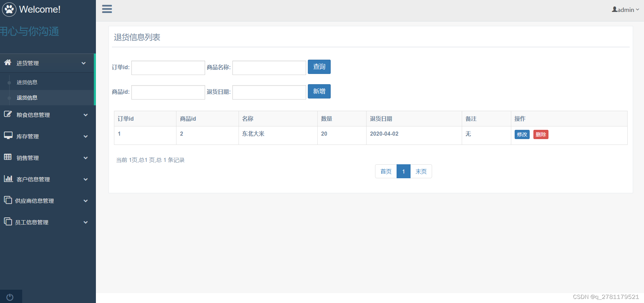Focus the 商品名称 input field

(269, 68)
